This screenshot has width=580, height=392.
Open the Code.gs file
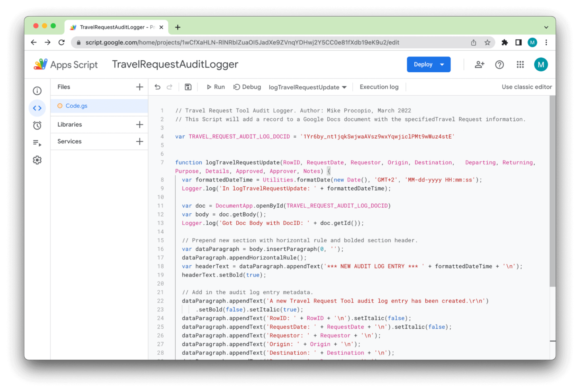pyautogui.click(x=76, y=106)
